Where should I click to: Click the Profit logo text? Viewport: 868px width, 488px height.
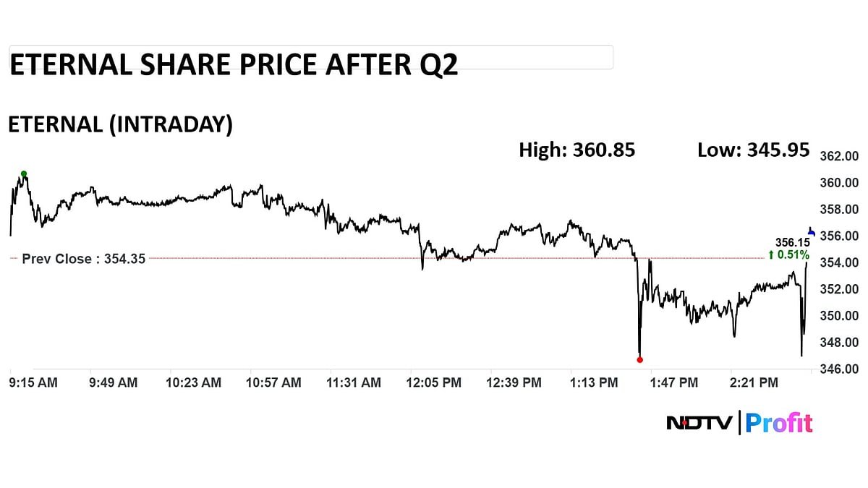(x=778, y=422)
